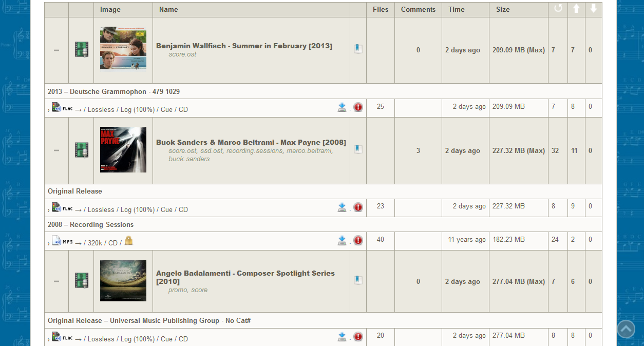Select the marco.beltrami tag
The height and width of the screenshot is (346, 644).
point(309,151)
